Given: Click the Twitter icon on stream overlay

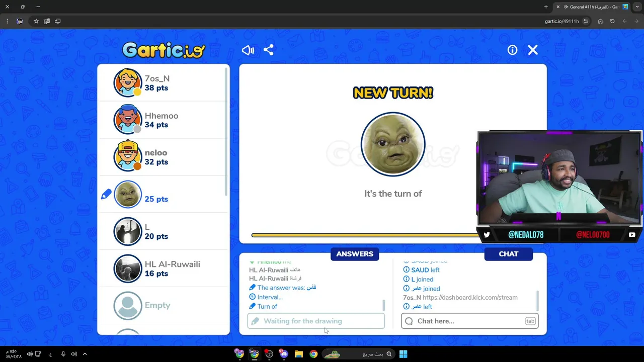Looking at the screenshot, I should (487, 234).
